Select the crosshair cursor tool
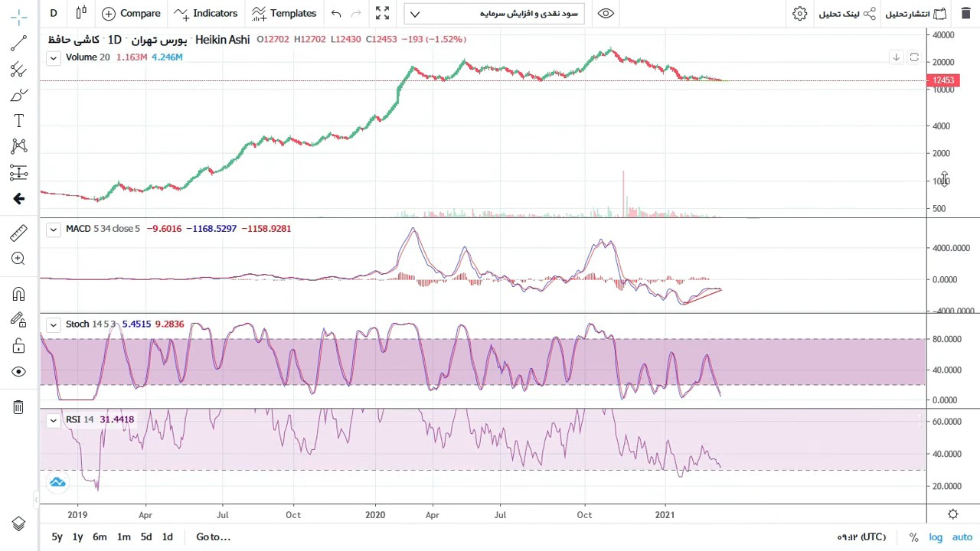This screenshot has height=551, width=980. coord(19,16)
